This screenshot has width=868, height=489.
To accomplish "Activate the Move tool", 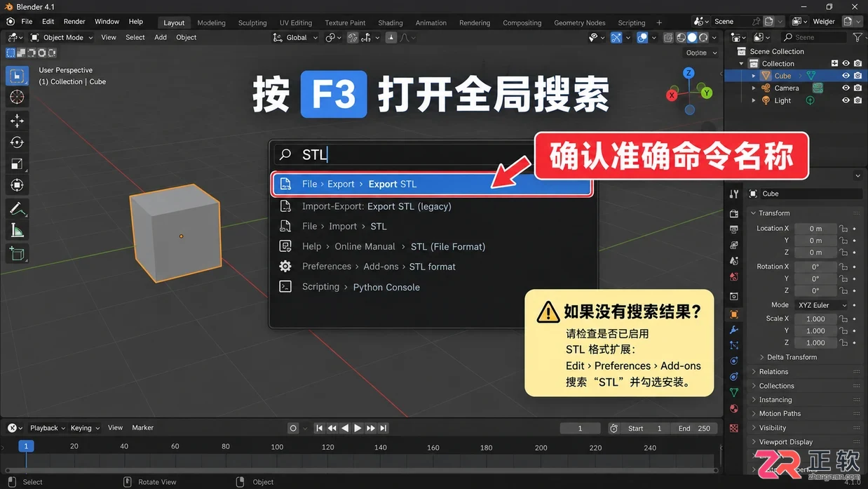I will point(17,121).
